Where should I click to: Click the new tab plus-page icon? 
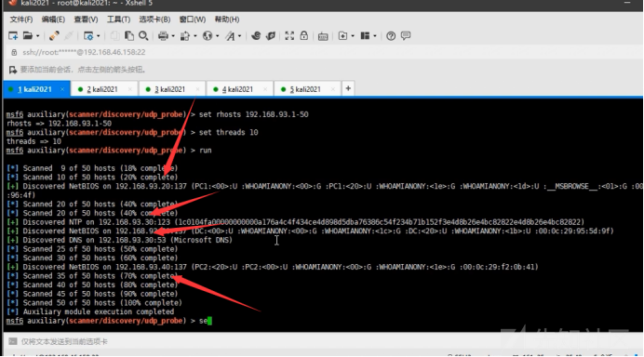click(x=342, y=36)
